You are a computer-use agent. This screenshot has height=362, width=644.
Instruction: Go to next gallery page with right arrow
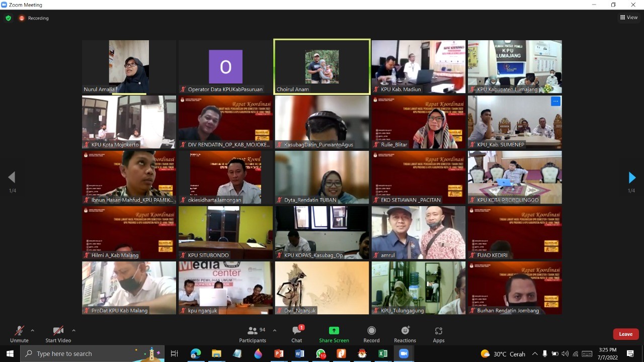tap(632, 177)
